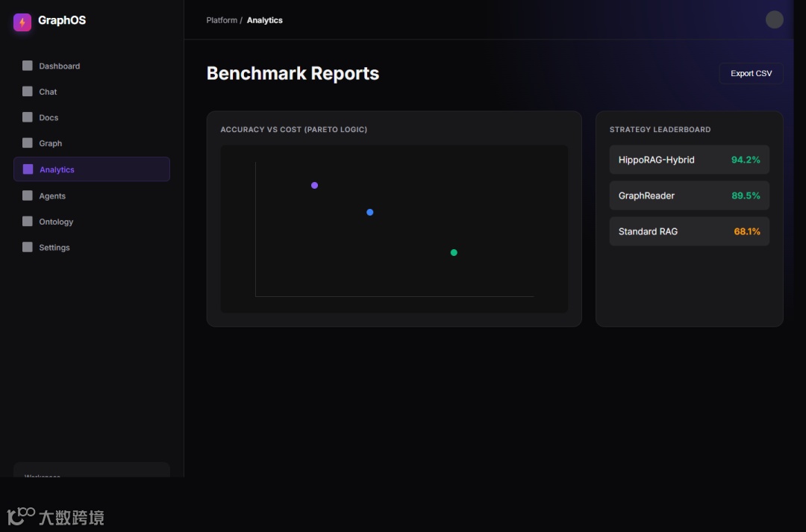
Task: Select the Analytics menu item
Action: (92, 169)
